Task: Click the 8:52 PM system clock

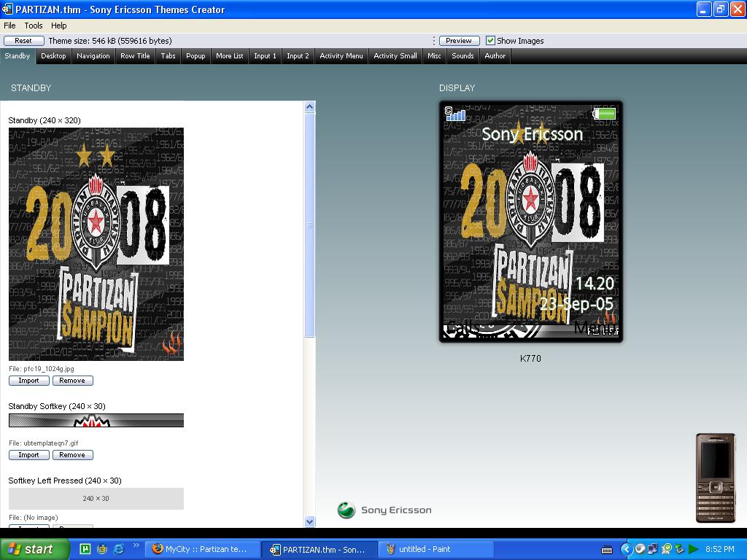Action: (x=720, y=549)
